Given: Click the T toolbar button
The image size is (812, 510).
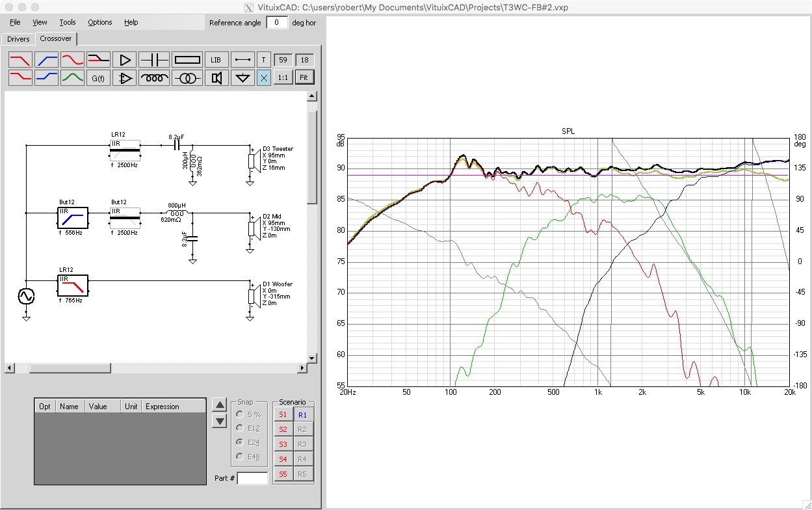Looking at the screenshot, I should (263, 60).
